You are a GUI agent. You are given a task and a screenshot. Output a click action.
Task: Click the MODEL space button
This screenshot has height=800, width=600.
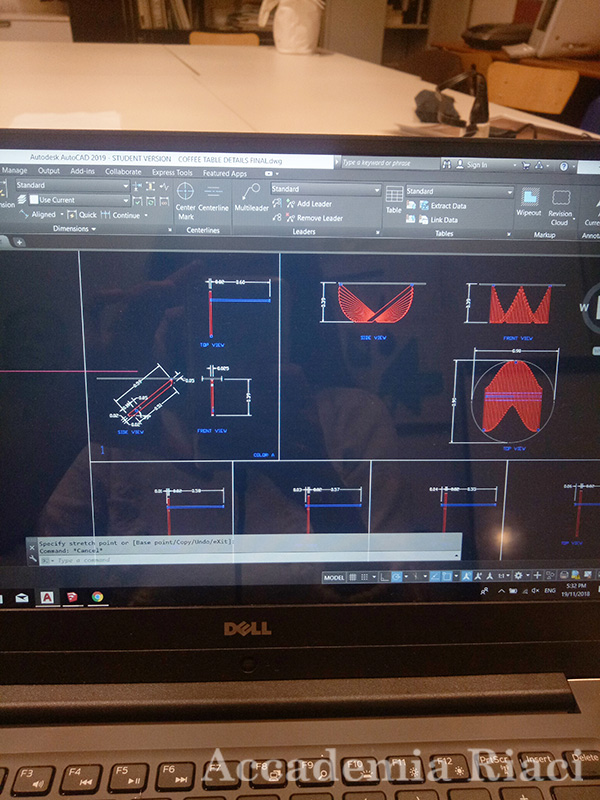334,578
